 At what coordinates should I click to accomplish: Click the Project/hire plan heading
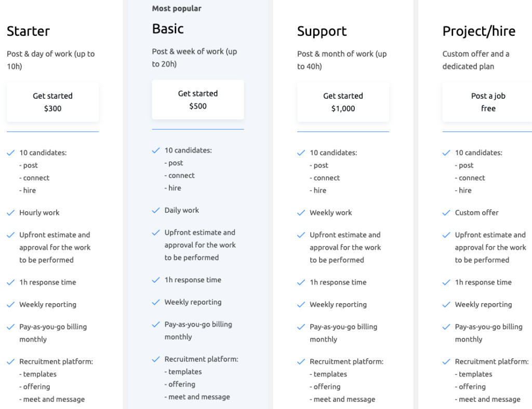click(478, 32)
